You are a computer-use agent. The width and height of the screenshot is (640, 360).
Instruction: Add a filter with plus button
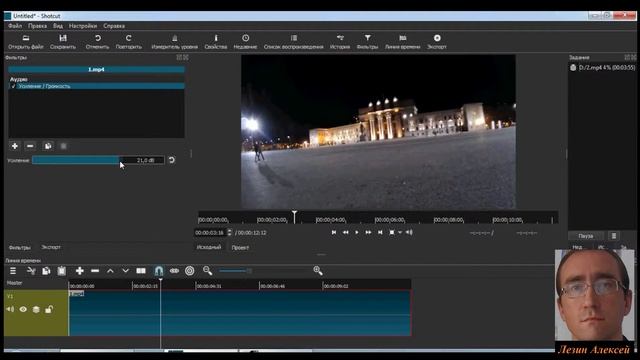[15, 146]
